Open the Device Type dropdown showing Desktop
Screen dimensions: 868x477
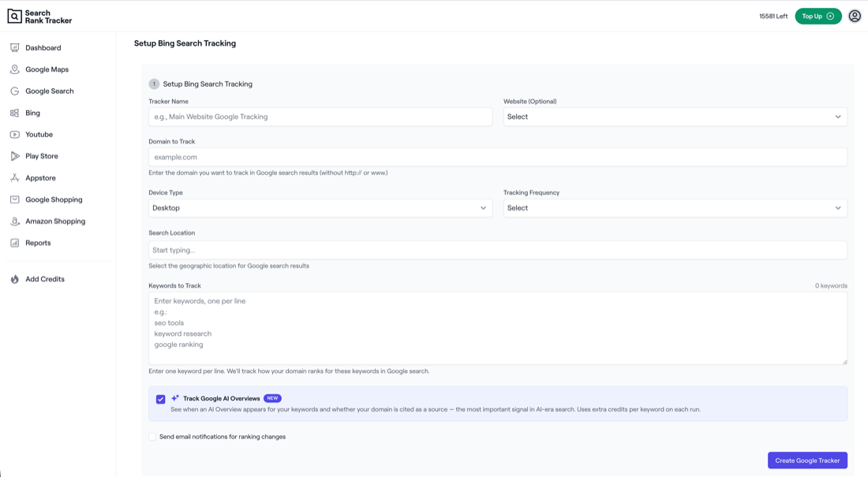(x=320, y=208)
